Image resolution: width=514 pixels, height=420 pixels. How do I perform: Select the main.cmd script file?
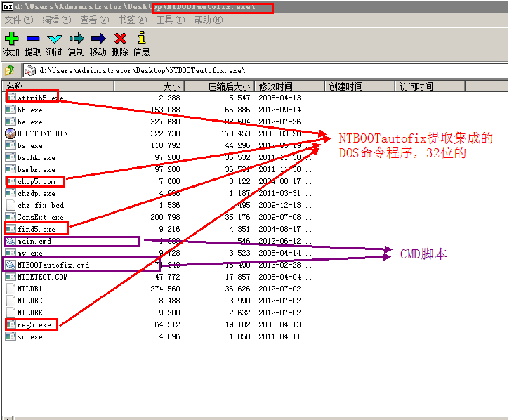click(34, 241)
